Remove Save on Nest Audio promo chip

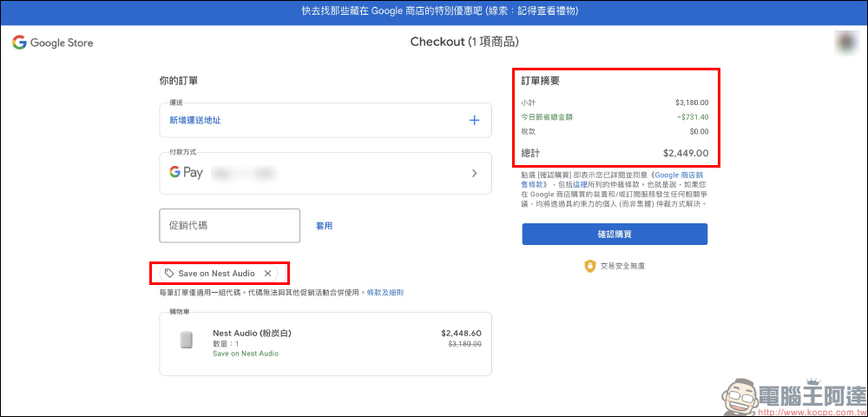point(267,273)
